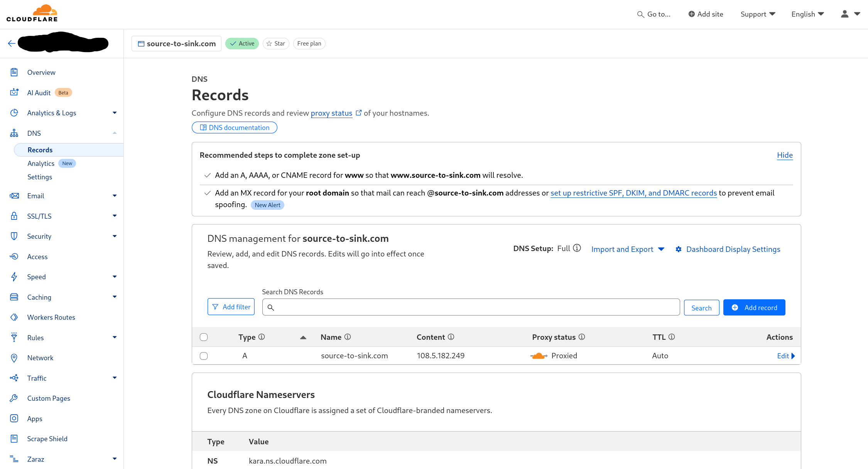Click the Apps square icon
Viewport: 868px width, 469px height.
click(14, 418)
